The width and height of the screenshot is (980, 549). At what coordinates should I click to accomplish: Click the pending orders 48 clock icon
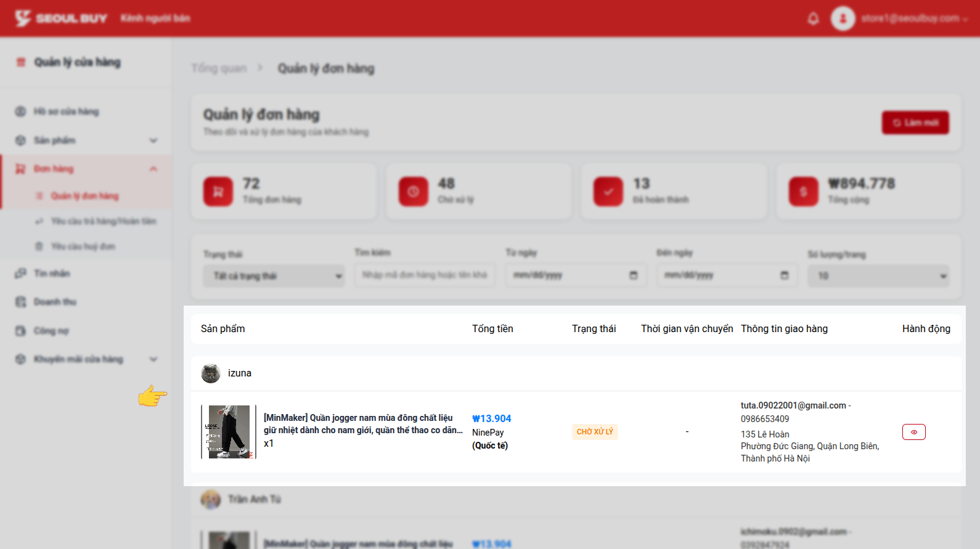coord(413,192)
